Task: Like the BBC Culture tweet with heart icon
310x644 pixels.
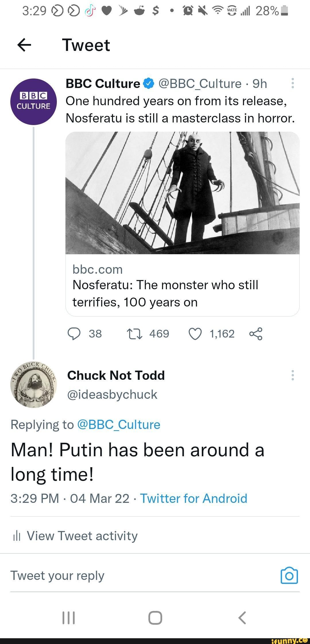Action: (x=195, y=334)
